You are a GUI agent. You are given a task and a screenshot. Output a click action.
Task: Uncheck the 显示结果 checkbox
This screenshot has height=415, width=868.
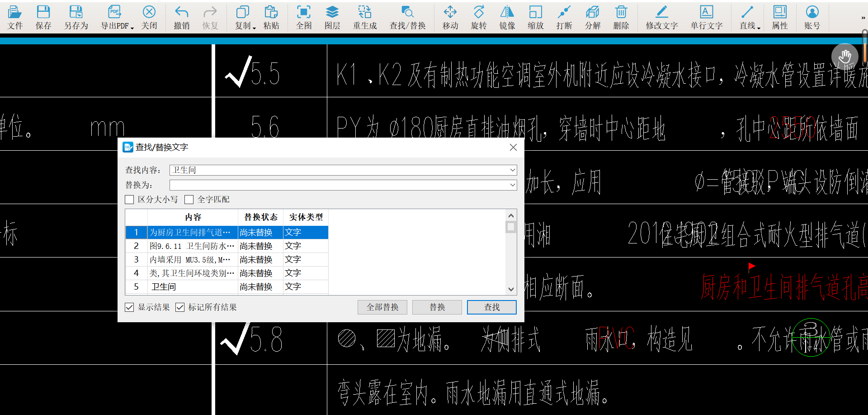click(x=129, y=307)
